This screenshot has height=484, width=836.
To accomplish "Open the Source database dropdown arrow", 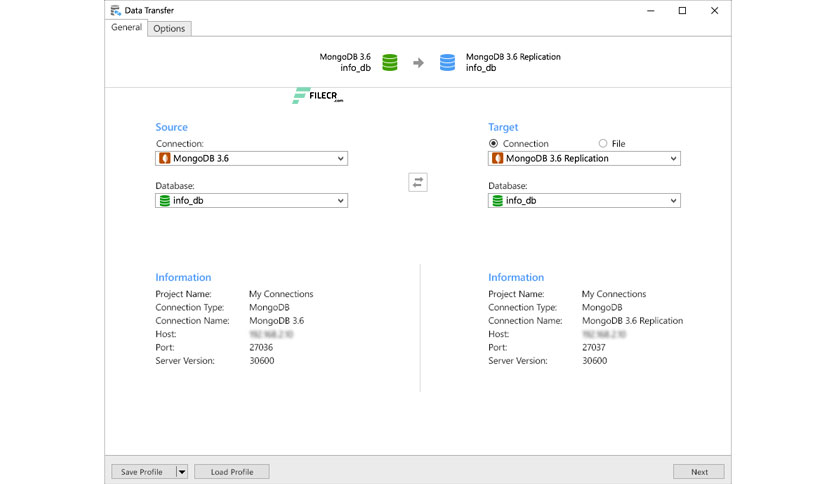I will pyautogui.click(x=340, y=200).
